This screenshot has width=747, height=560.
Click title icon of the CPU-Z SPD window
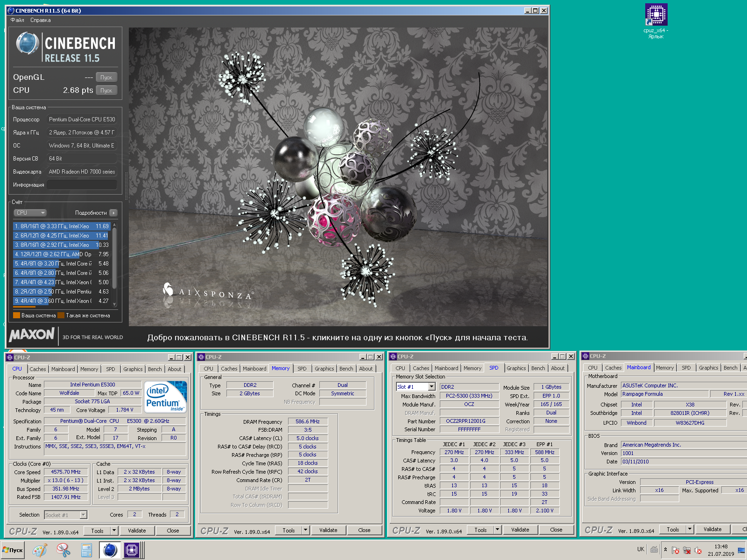[393, 357]
